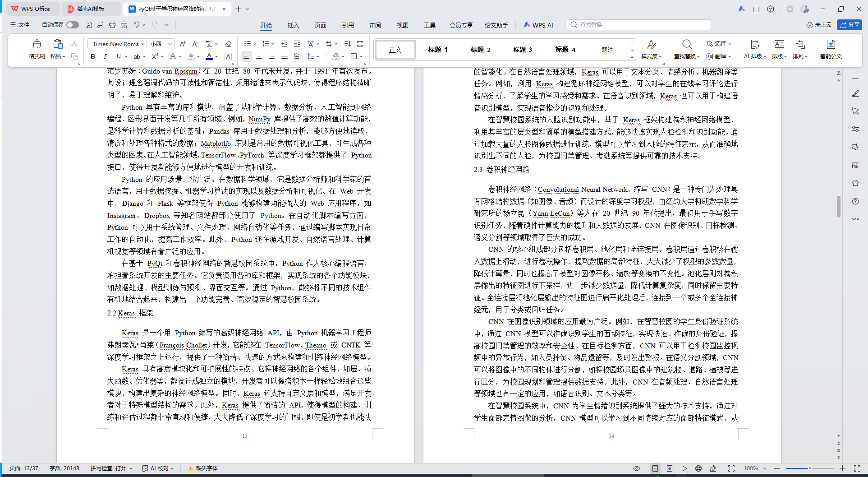The height and width of the screenshot is (477, 868).
Task: Click the Clear formatting eraser icon
Action: point(228,44)
